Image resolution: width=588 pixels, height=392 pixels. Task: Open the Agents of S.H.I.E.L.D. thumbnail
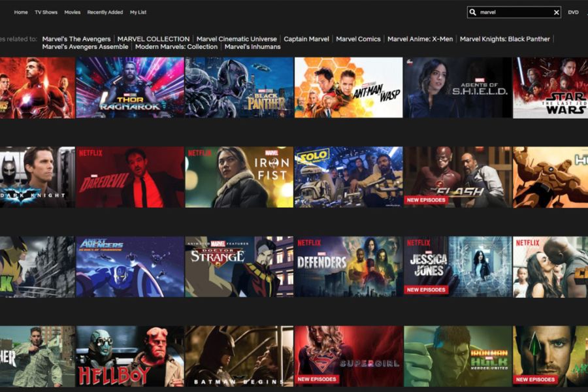pyautogui.click(x=458, y=88)
